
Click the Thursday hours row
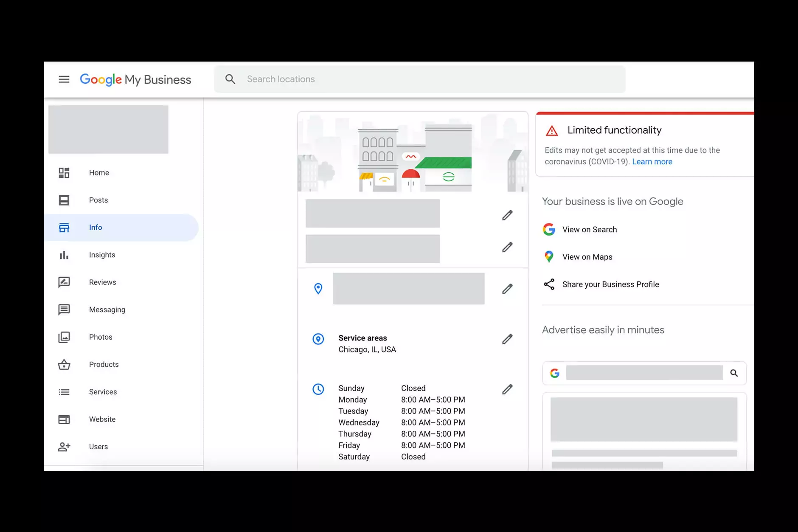[x=402, y=434]
